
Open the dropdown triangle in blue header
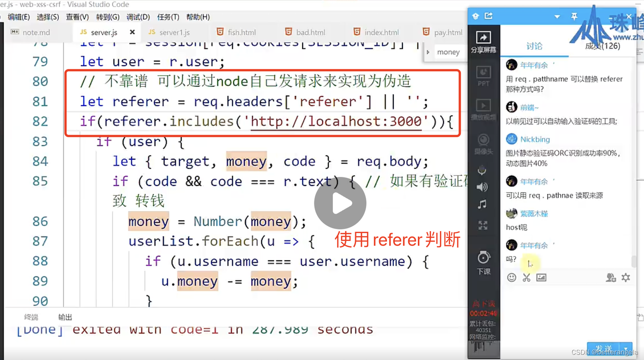(x=557, y=17)
